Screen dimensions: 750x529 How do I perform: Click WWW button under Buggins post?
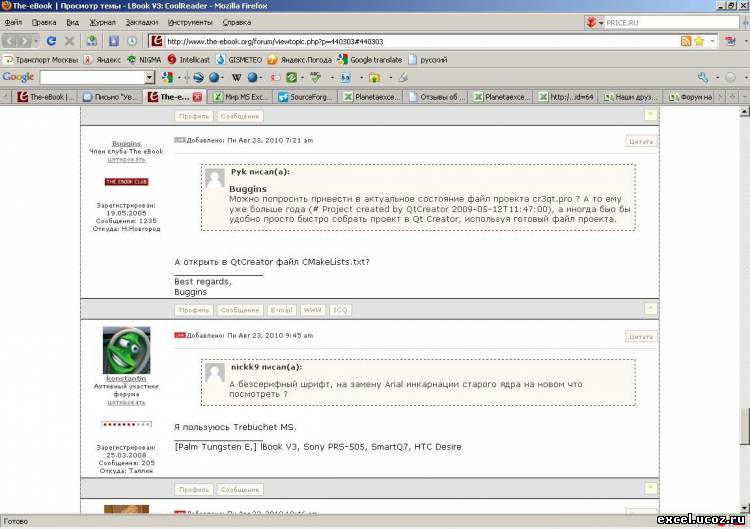313,310
